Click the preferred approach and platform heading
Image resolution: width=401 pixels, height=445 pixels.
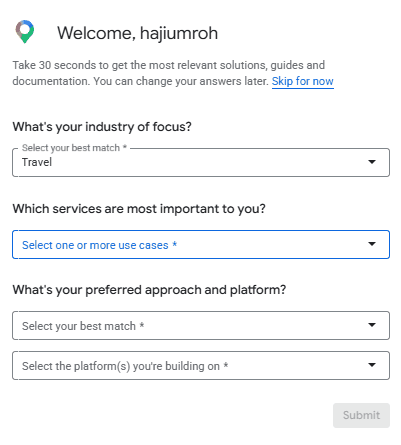coord(149,290)
